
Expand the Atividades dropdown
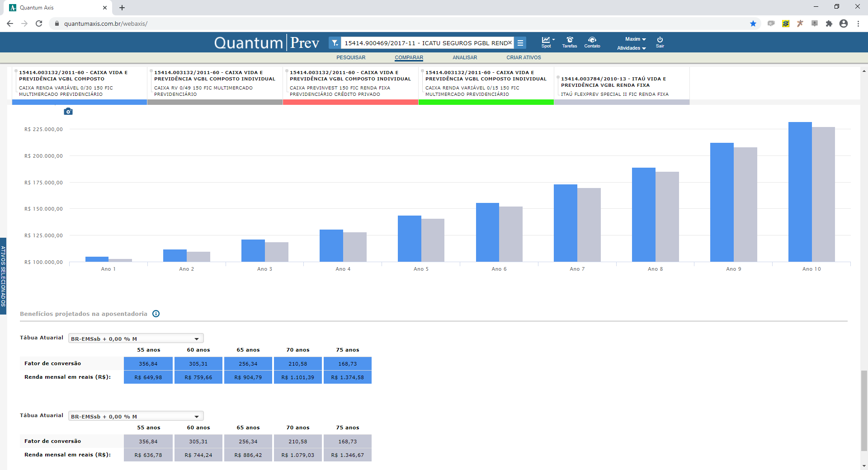pos(632,48)
